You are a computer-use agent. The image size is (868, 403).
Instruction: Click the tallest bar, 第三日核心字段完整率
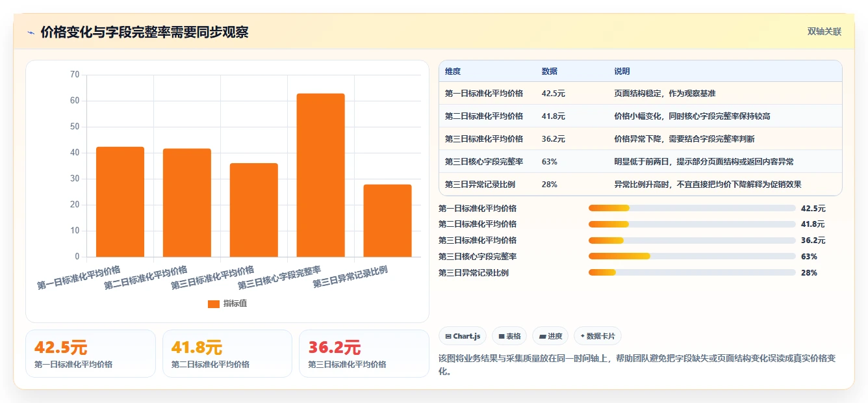point(321,175)
